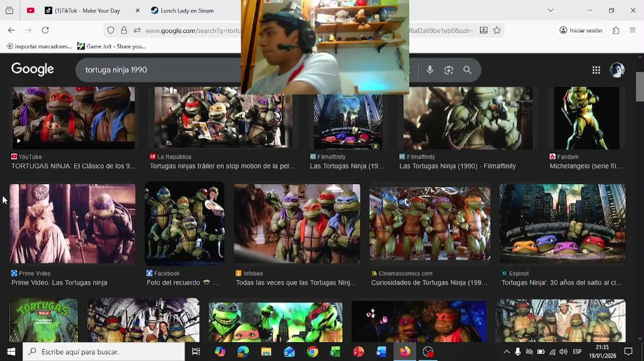Image resolution: width=644 pixels, height=361 pixels.
Task: Go back to the previous page
Action: [x=11, y=31]
